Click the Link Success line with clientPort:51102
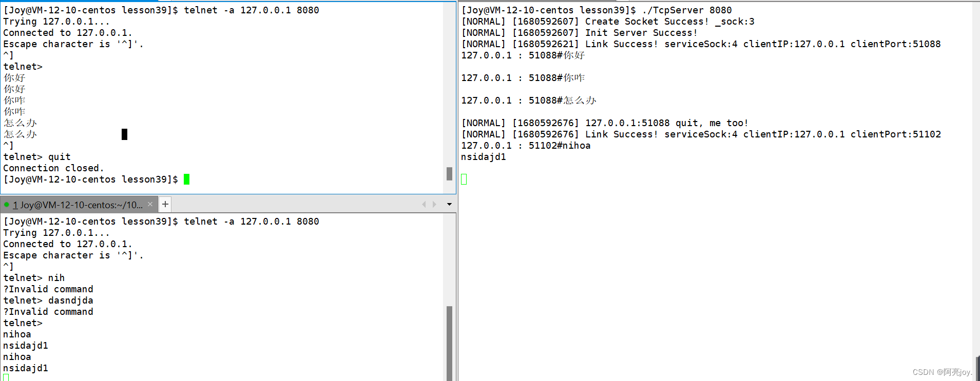Viewport: 980px width, 381px height. pos(701,134)
